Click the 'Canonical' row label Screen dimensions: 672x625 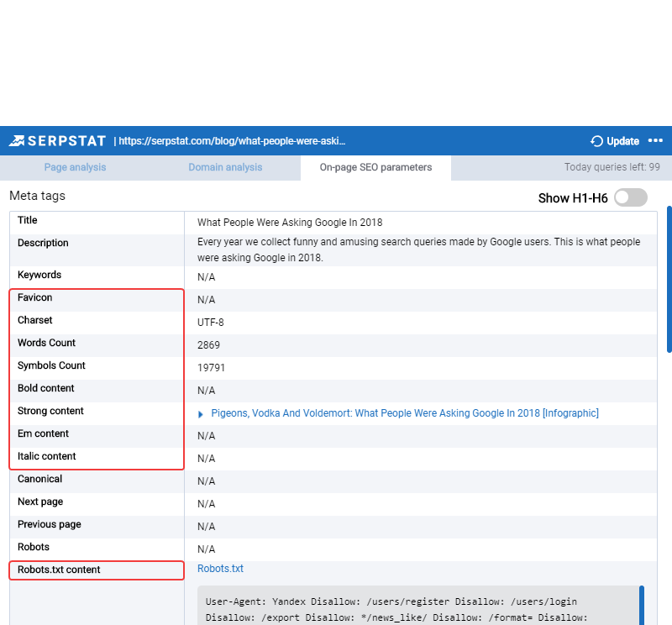point(39,479)
